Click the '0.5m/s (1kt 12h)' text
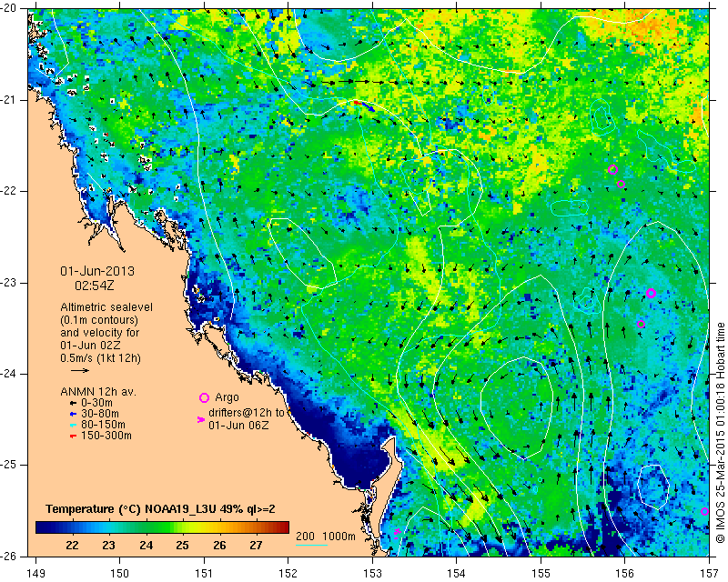Image resolution: width=728 pixels, height=582 pixels. point(100,358)
